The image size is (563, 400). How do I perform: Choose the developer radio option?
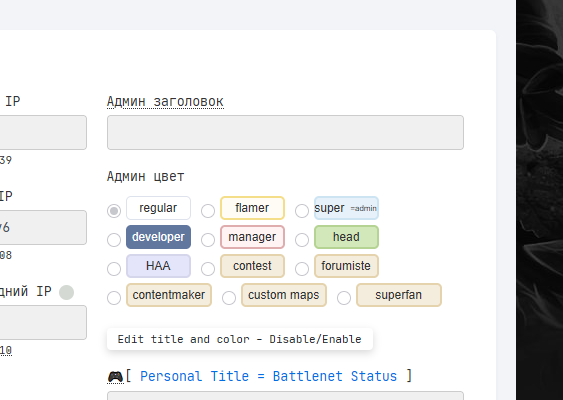114,240
